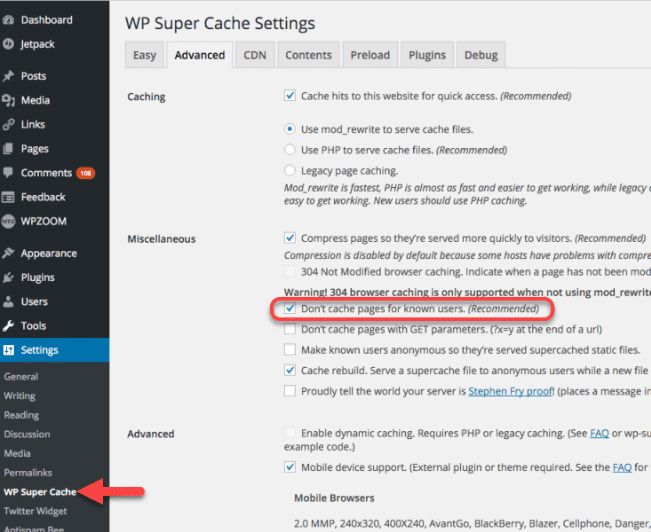Toggle 'Don't cache pages for known users' checkbox
Viewport: 651px width, 532px height.
pos(290,309)
